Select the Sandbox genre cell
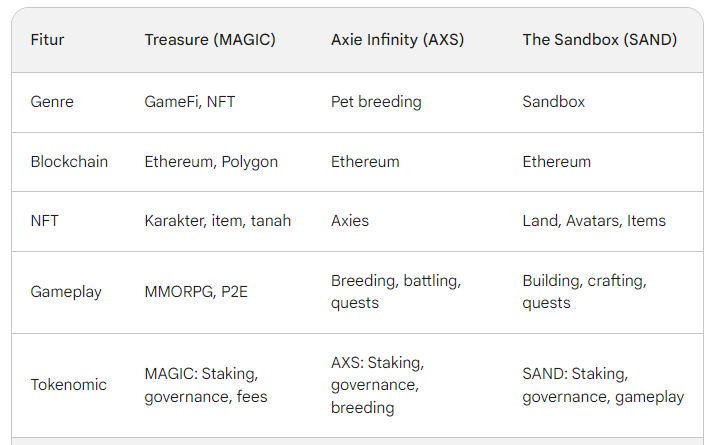Screen dimensions: 715x445 pyautogui.click(x=554, y=101)
